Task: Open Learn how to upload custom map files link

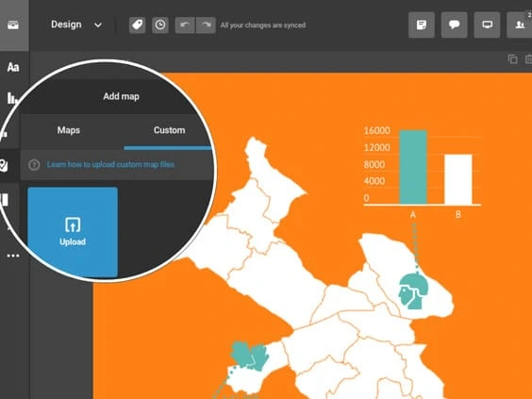Action: 110,164
